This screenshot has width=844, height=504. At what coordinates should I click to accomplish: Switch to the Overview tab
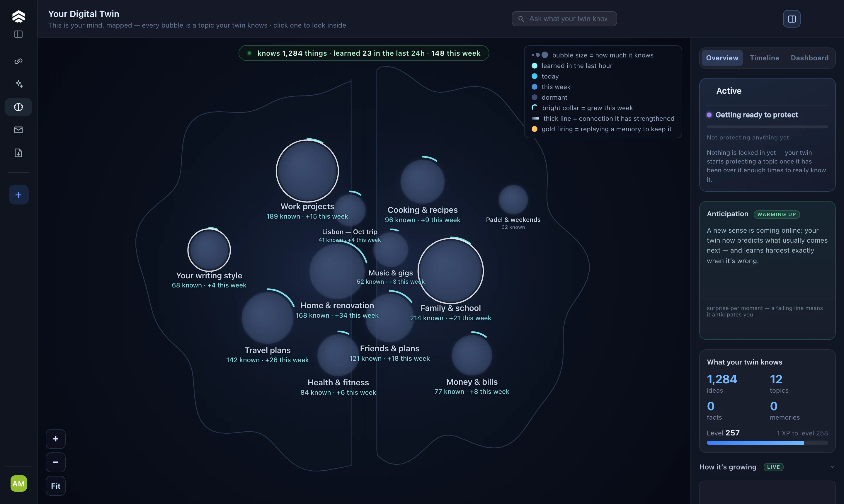[x=722, y=58]
